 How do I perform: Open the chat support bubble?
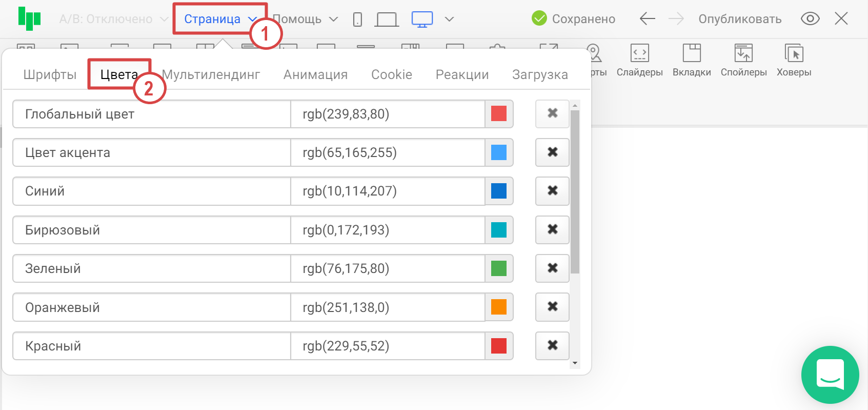coord(830,375)
